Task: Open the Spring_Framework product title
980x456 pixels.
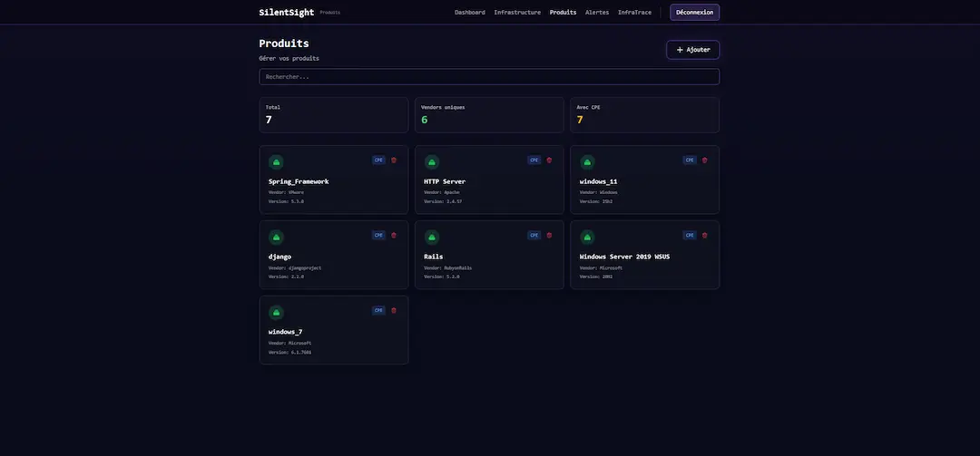Action: pyautogui.click(x=299, y=182)
